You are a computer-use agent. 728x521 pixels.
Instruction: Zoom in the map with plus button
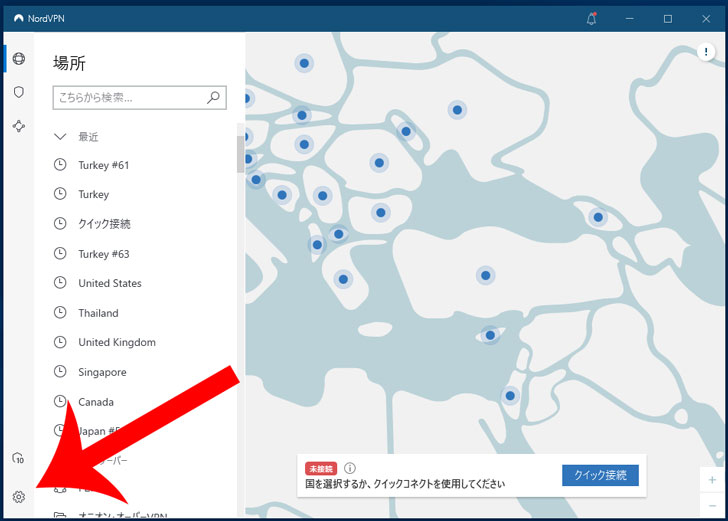tap(711, 480)
